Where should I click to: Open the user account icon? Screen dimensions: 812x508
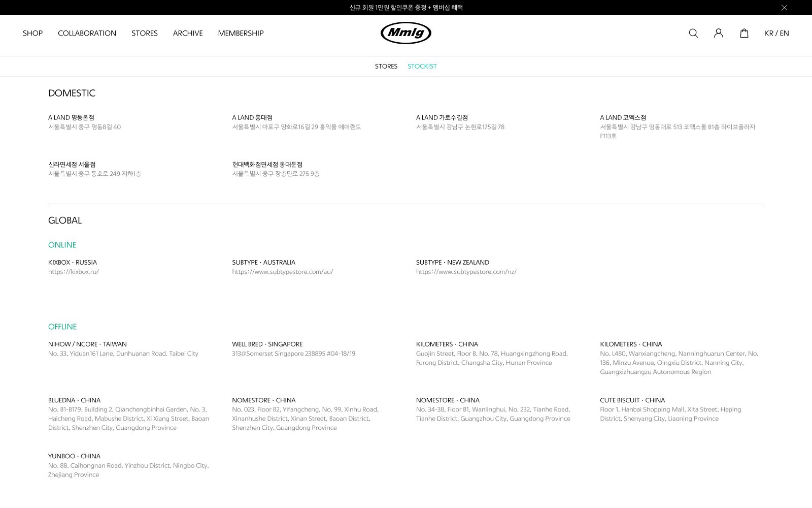pyautogui.click(x=719, y=33)
